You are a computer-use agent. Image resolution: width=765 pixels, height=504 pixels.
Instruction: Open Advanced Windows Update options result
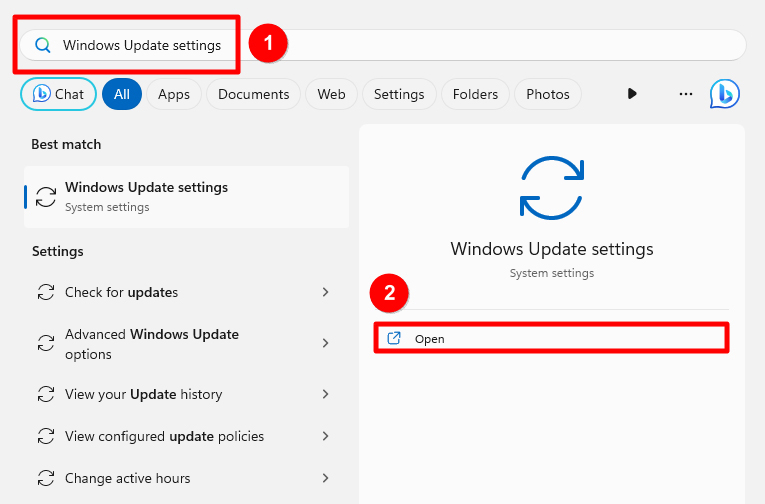click(x=186, y=343)
